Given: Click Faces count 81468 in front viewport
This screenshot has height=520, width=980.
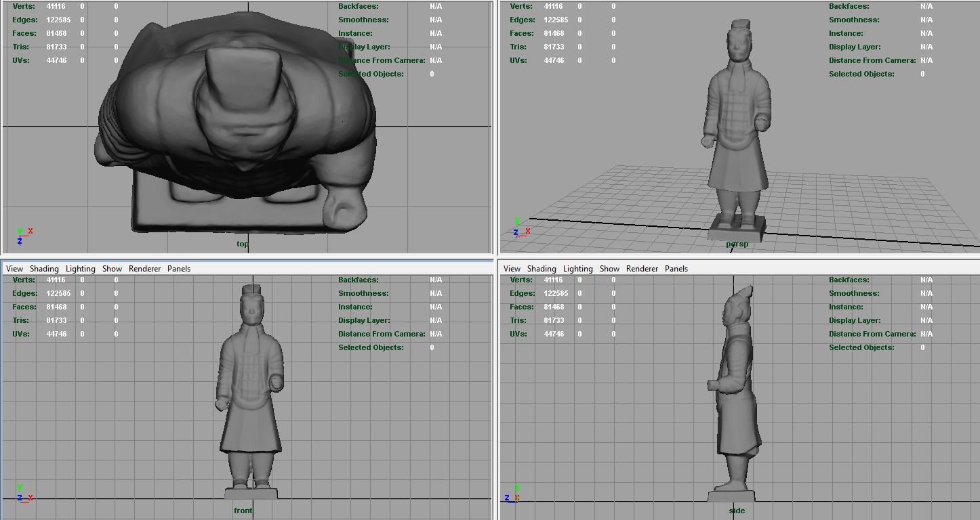Looking at the screenshot, I should coord(56,307).
